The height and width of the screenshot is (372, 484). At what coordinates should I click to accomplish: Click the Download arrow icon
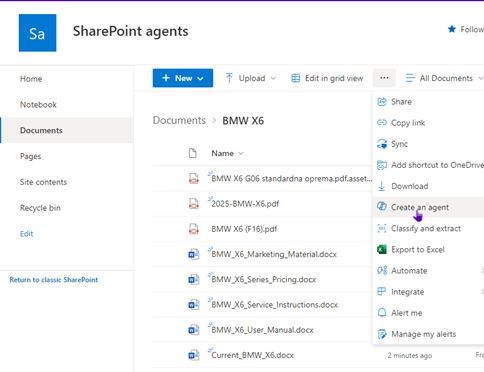click(x=382, y=186)
